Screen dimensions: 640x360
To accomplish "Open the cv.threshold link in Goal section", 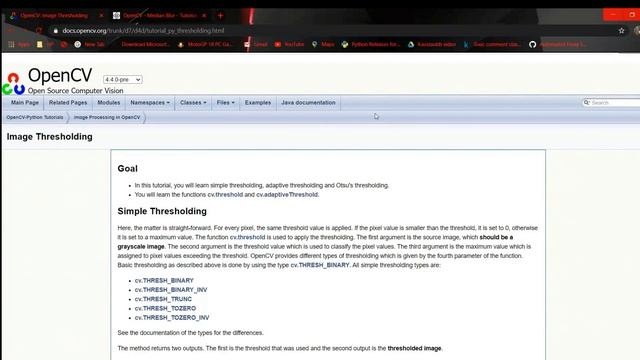I will (225, 195).
